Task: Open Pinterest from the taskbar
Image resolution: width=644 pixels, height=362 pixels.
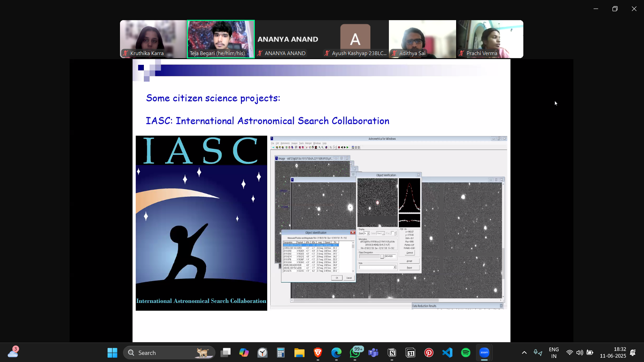Action: (429, 353)
